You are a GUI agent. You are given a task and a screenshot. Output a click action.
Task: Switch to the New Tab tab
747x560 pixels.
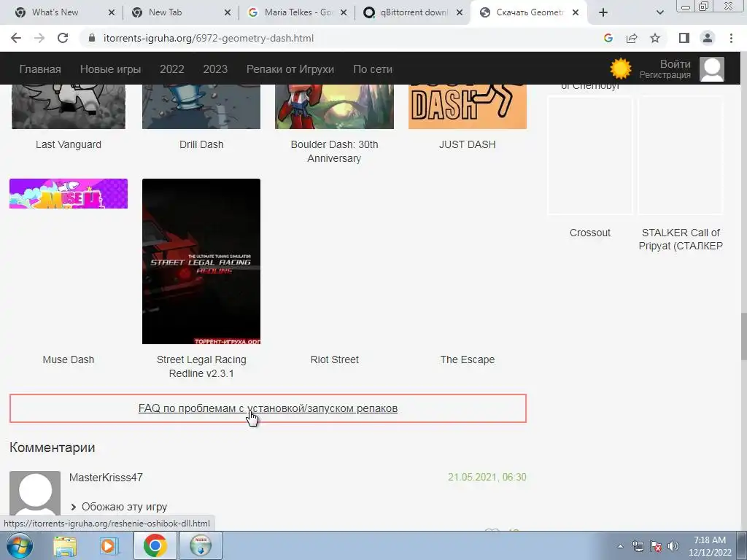tap(165, 12)
